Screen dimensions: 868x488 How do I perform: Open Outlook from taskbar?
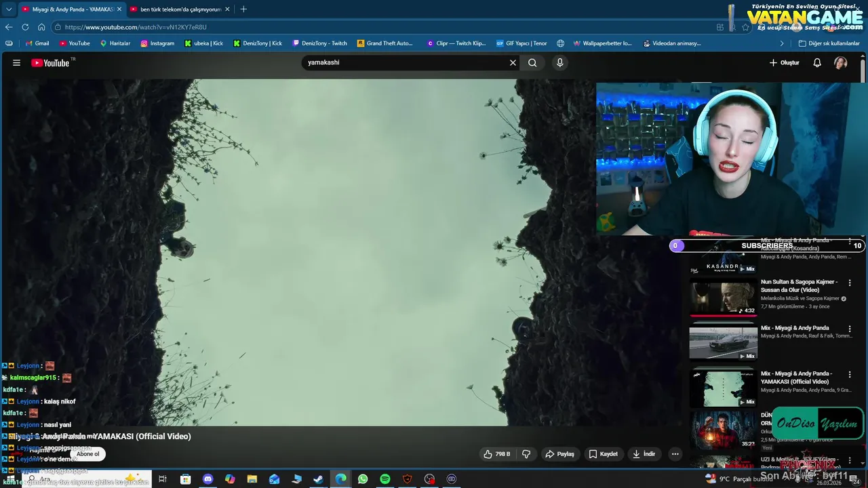click(x=274, y=479)
